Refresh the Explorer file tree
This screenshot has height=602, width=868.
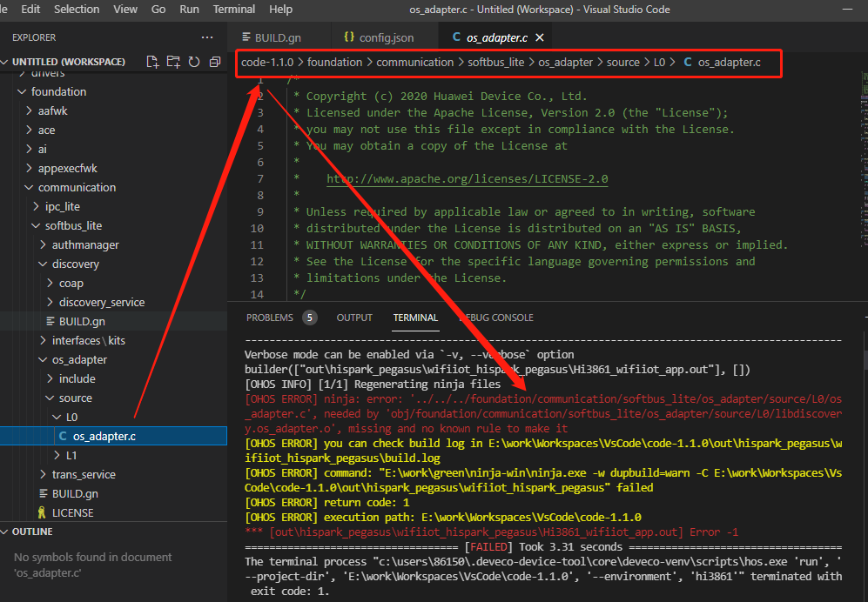click(x=193, y=62)
